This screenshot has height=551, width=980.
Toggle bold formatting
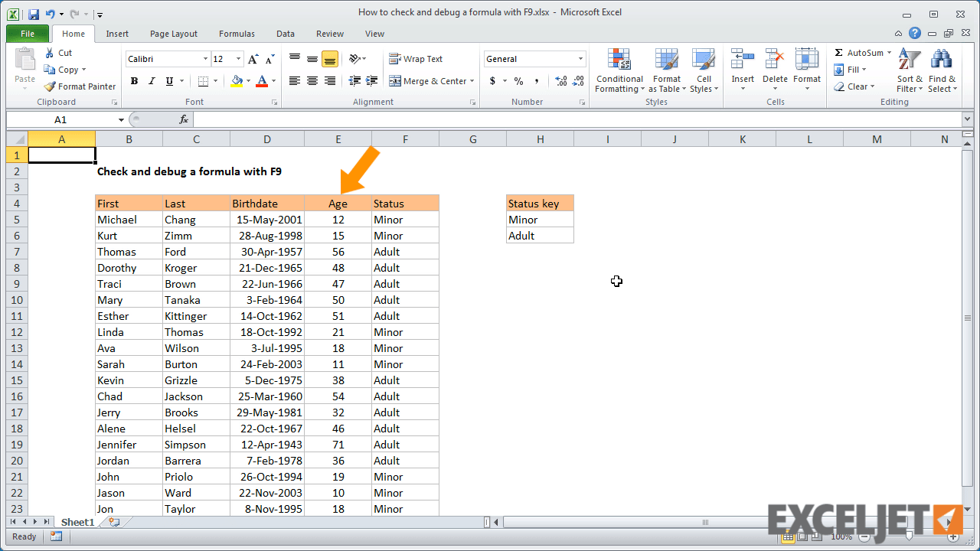coord(134,80)
